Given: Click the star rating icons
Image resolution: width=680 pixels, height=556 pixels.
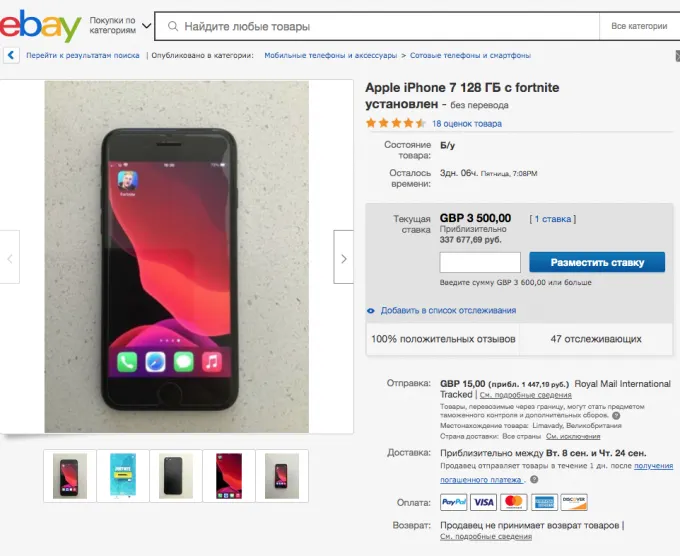Looking at the screenshot, I should 395,124.
